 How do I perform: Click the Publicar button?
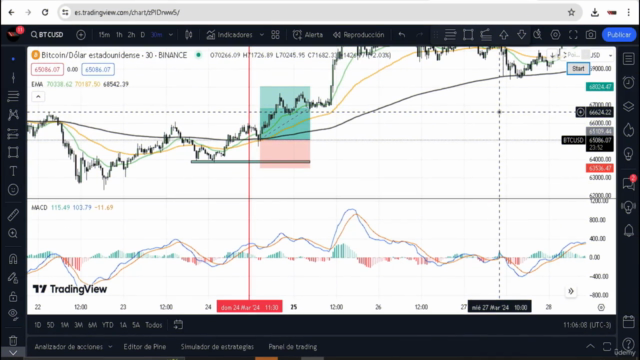[x=619, y=35]
